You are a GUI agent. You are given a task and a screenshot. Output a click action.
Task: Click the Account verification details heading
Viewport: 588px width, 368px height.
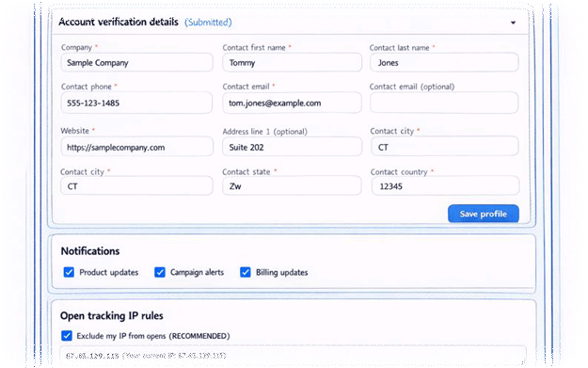pos(119,22)
